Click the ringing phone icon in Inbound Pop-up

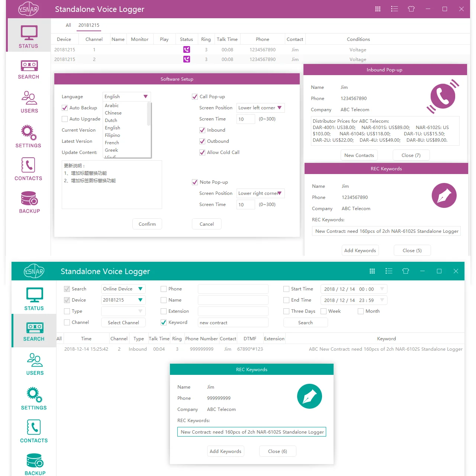443,96
